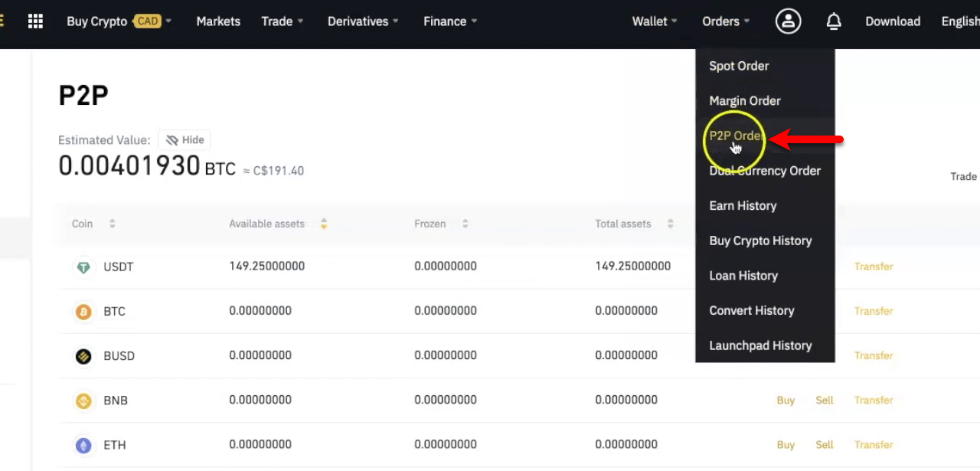Expand the Wallet dropdown
The image size is (980, 471).
click(655, 21)
